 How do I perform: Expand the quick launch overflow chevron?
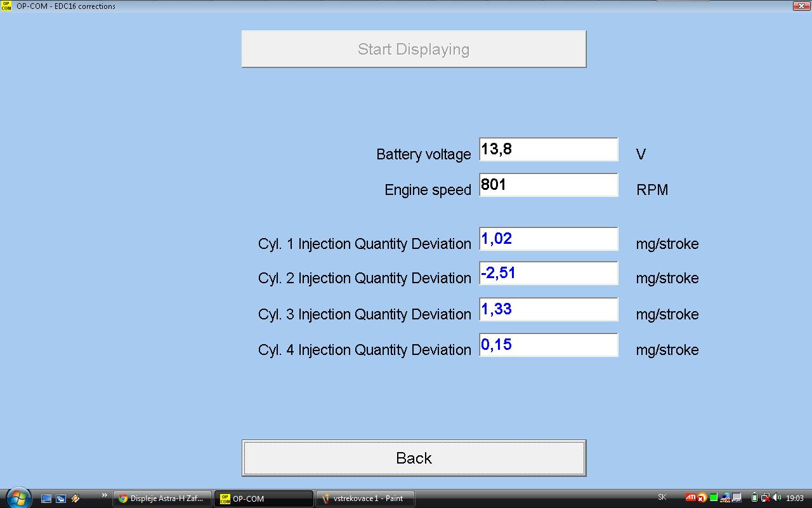point(105,495)
